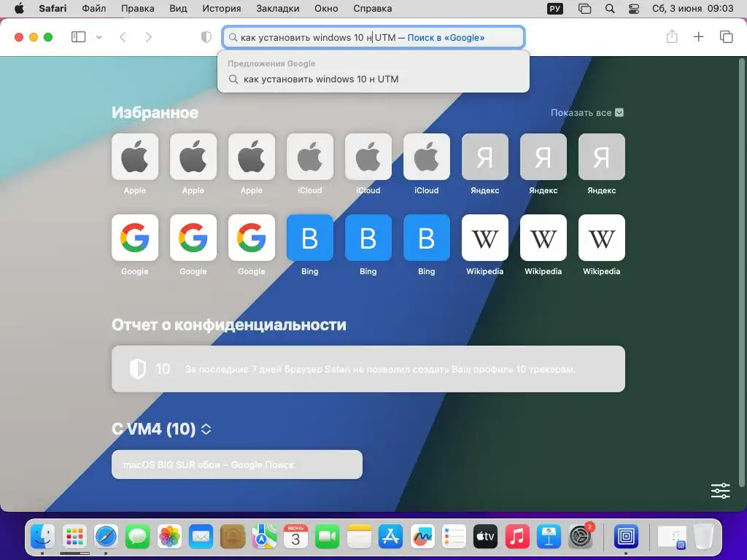Open Contacts from the Dock
The width and height of the screenshot is (747, 560).
click(233, 537)
